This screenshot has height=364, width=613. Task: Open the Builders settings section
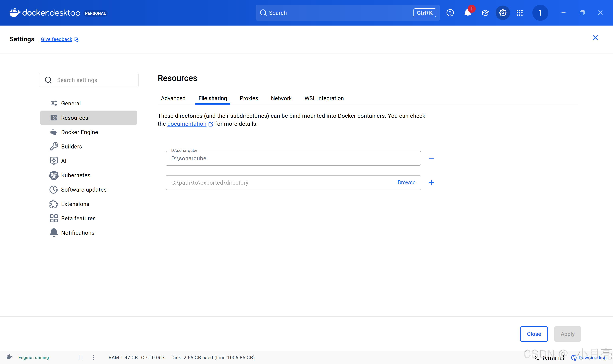pos(89,146)
